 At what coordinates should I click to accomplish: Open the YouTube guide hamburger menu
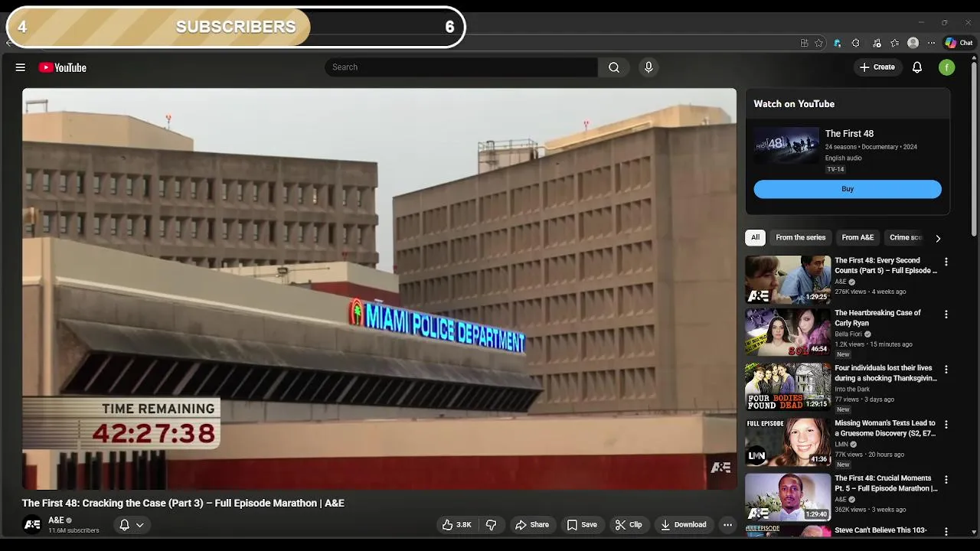(21, 67)
